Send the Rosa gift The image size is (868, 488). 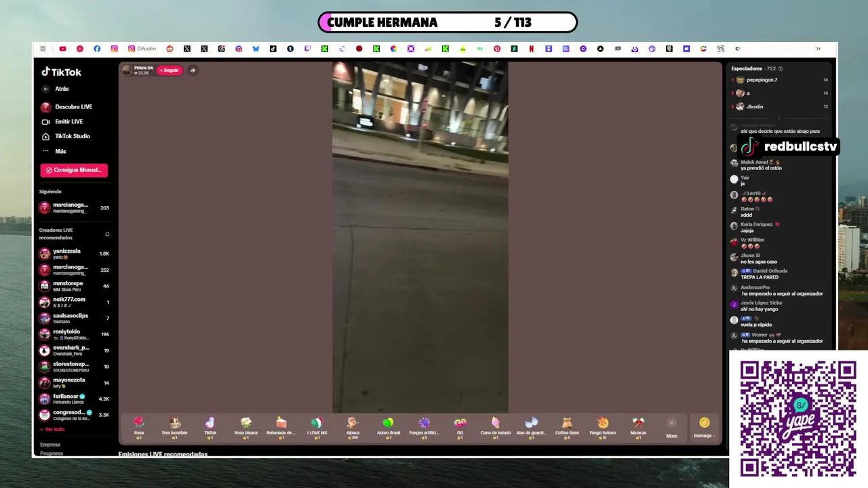pos(139,428)
